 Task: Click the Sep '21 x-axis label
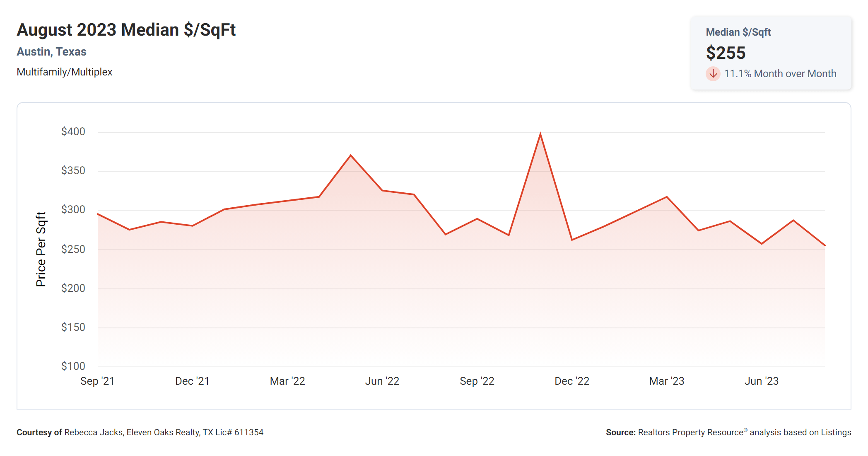(97, 381)
